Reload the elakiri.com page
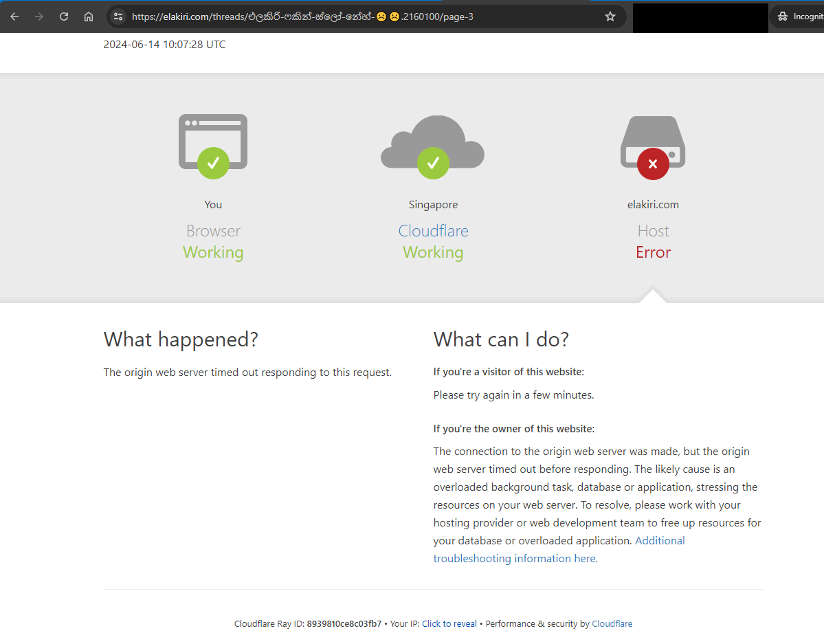 [x=64, y=16]
